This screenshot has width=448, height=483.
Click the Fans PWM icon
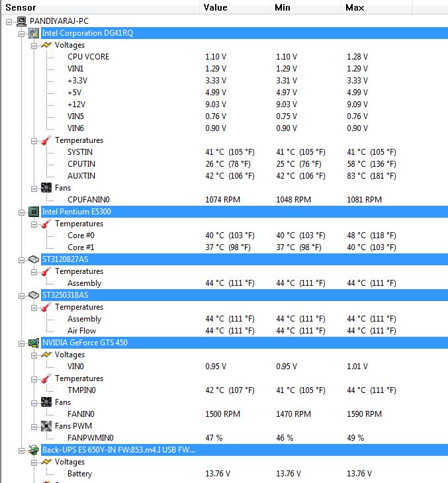(46, 426)
